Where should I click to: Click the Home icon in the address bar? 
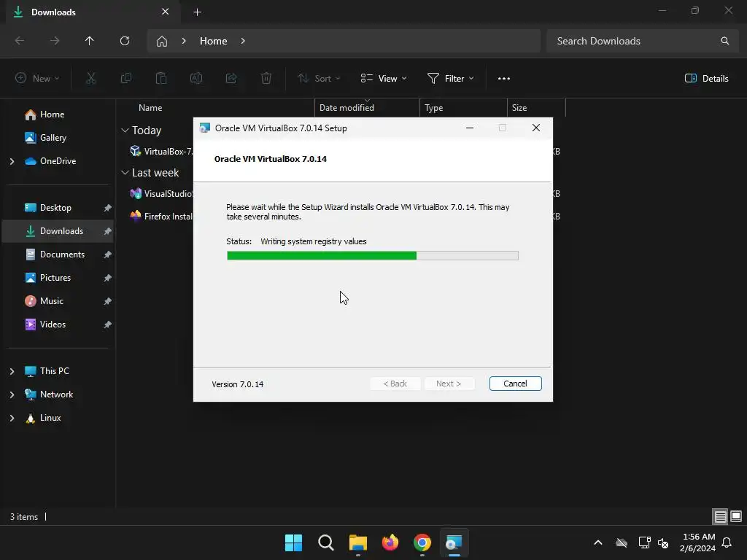[162, 41]
